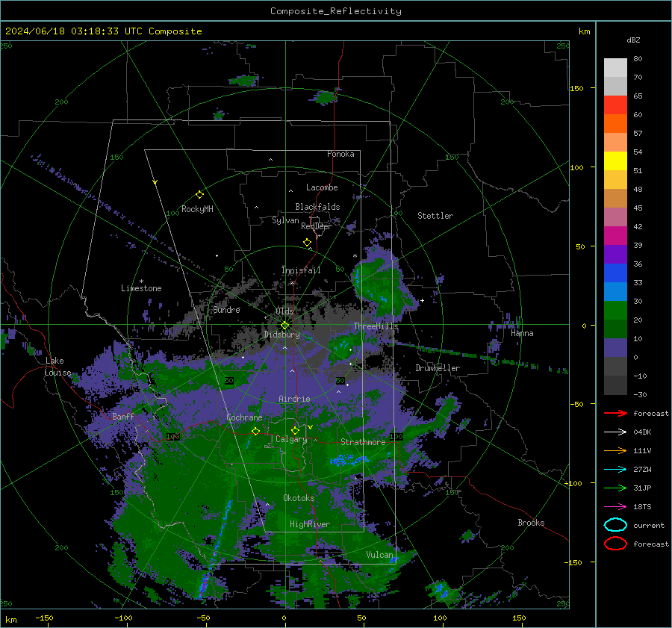Click the RedDeer label
Image resolution: width=672 pixels, height=628 pixels.
pyautogui.click(x=317, y=226)
